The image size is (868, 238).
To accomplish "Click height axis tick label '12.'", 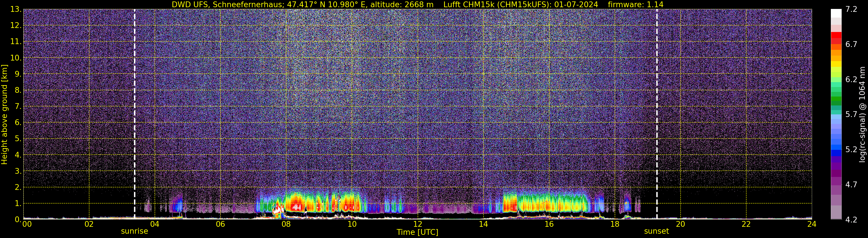I will (x=16, y=25).
